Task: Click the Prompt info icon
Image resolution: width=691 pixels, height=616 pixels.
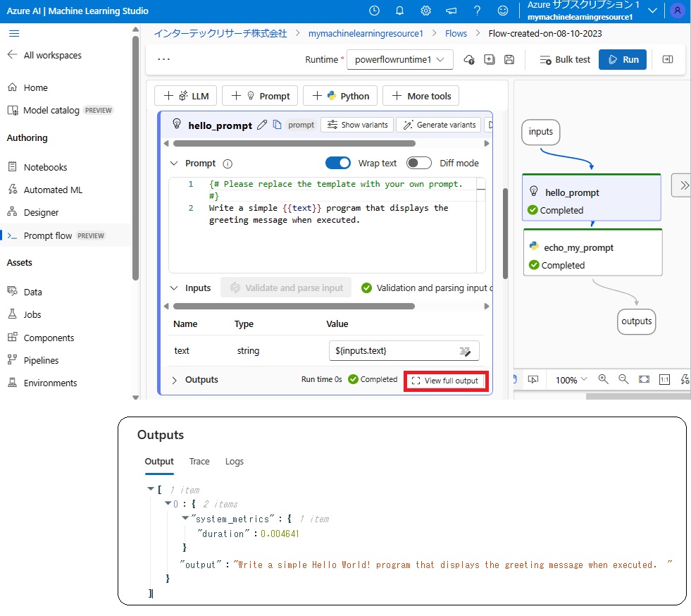Action: tap(228, 164)
